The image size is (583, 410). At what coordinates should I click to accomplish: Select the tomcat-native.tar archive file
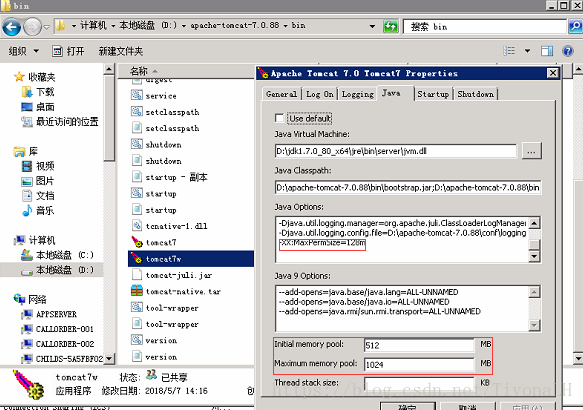[176, 291]
